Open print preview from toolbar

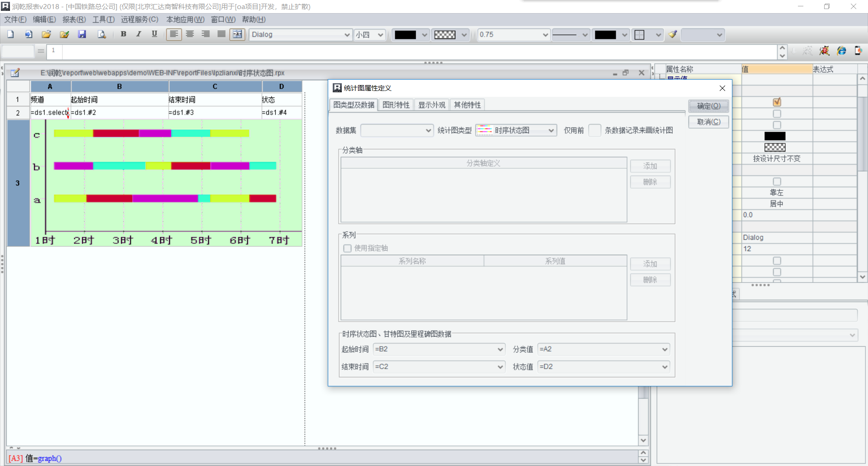click(x=102, y=34)
